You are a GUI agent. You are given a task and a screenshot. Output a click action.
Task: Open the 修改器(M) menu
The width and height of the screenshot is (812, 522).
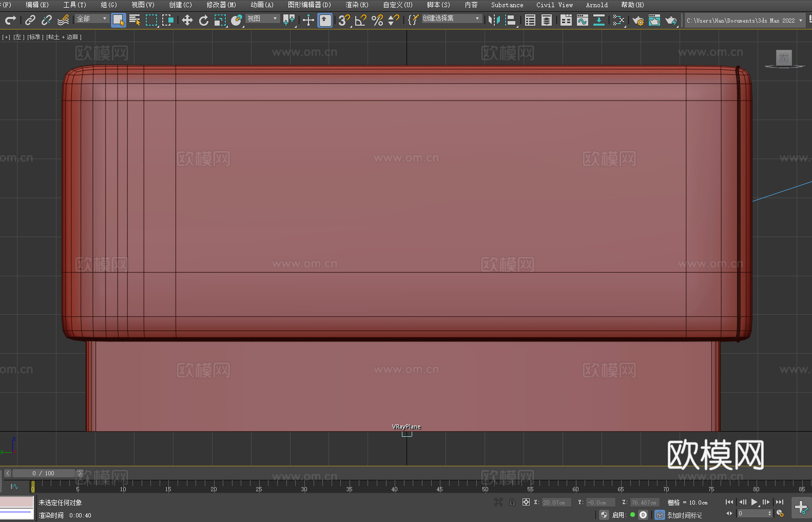tap(221, 5)
